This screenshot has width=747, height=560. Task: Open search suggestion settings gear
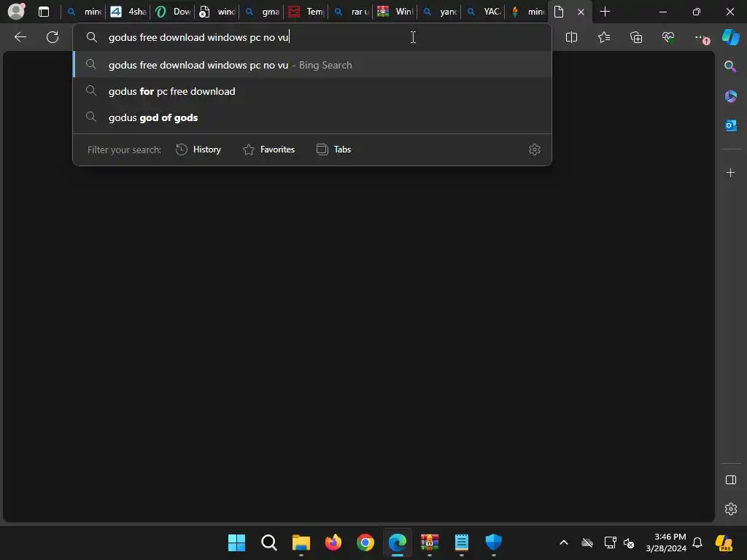pyautogui.click(x=535, y=149)
